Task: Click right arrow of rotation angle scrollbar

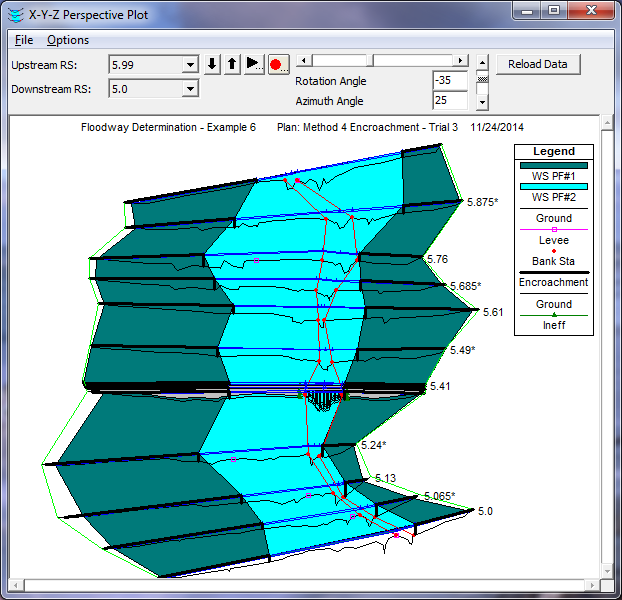Action: click(x=459, y=60)
